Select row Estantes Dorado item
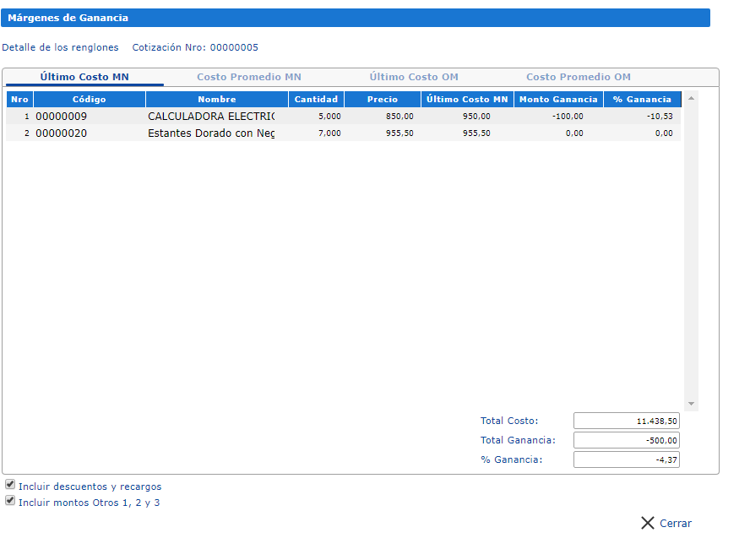Screen dimensions: 750x560 coord(210,133)
